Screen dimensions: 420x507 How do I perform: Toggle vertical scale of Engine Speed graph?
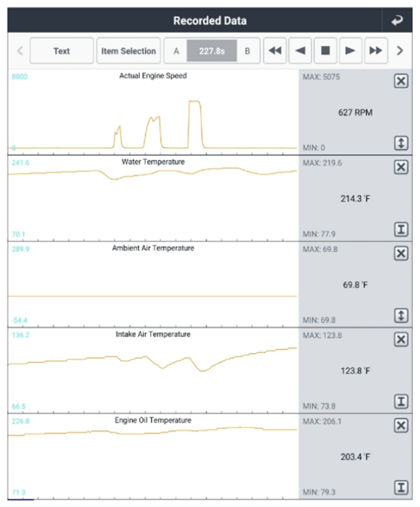pos(401,143)
